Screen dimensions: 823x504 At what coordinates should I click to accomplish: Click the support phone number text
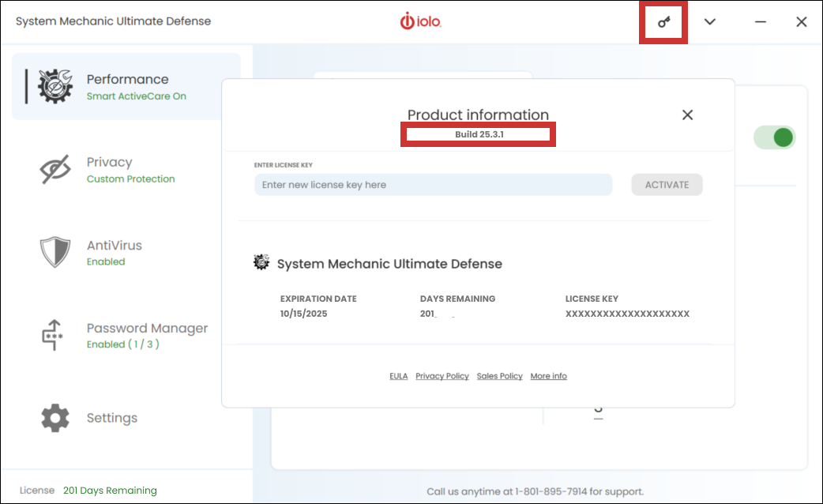pos(551,491)
